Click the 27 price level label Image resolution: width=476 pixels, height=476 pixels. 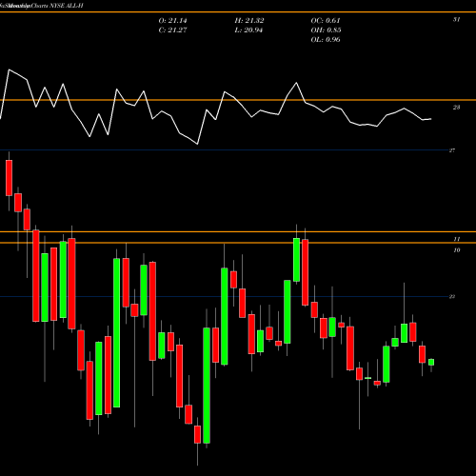(452, 150)
